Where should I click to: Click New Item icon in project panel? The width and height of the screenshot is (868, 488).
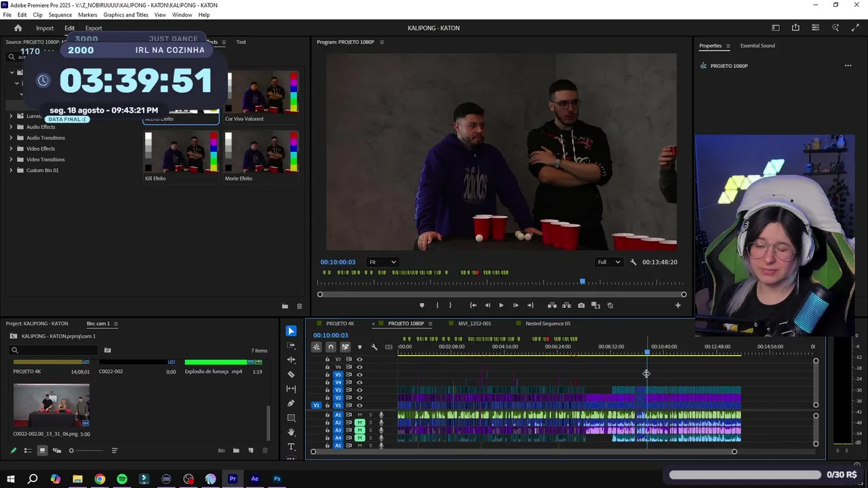(x=251, y=451)
